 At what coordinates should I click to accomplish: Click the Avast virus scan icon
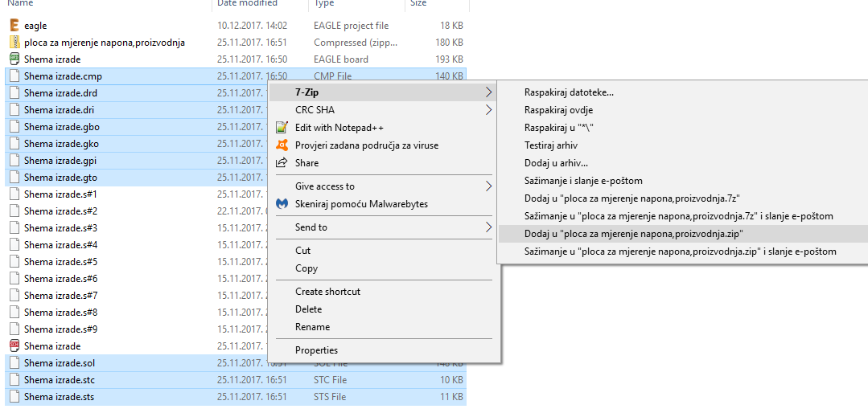(x=282, y=145)
